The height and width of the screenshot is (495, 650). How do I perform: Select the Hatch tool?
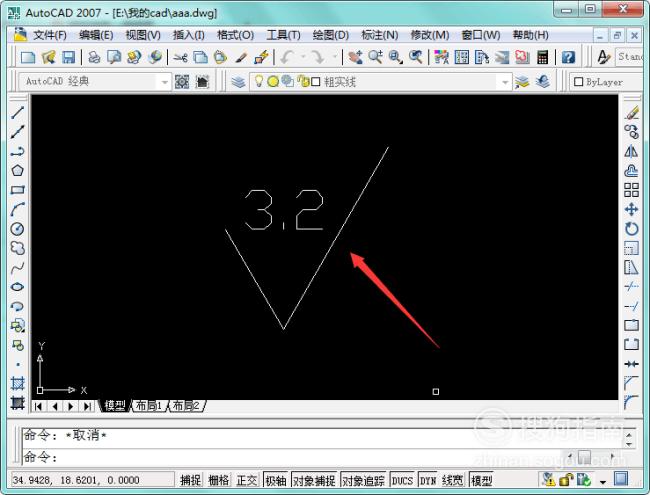(x=17, y=383)
